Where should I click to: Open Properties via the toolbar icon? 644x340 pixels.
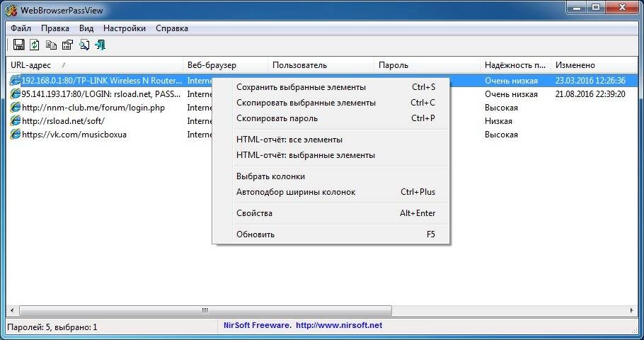click(x=67, y=45)
